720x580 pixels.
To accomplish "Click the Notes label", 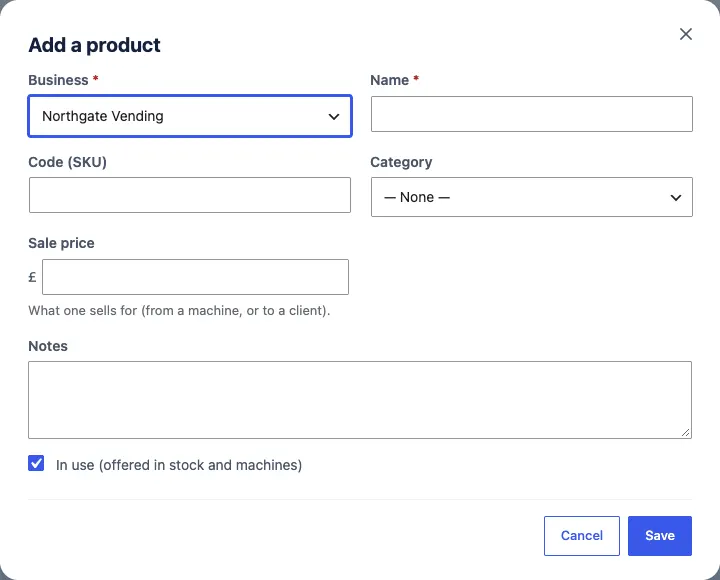I will 48,346.
